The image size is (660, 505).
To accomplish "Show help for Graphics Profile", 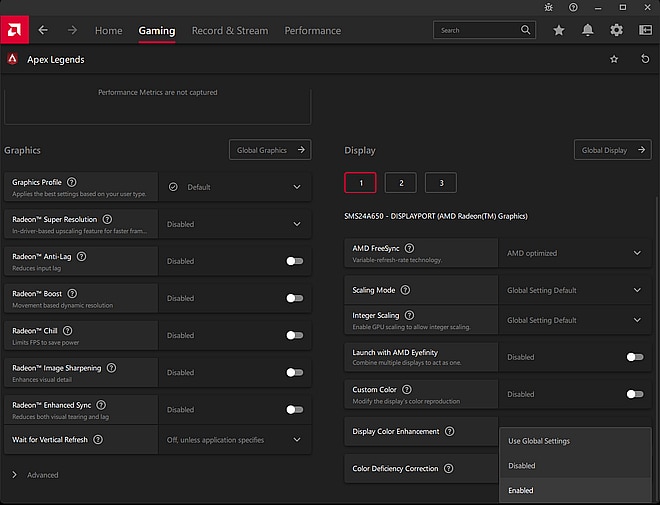I will (x=72, y=182).
